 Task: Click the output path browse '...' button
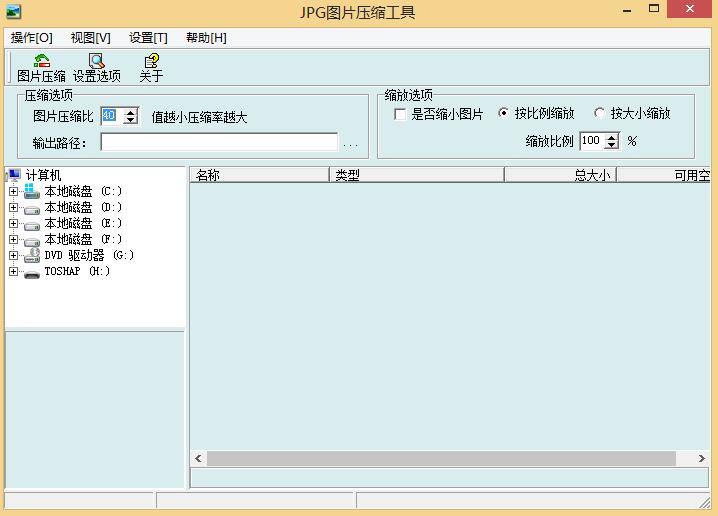coord(350,144)
